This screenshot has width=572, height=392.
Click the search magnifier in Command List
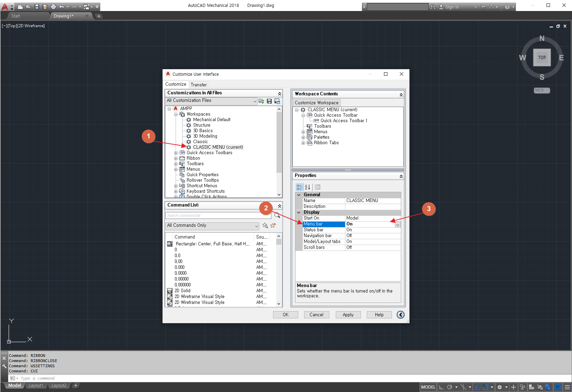pyautogui.click(x=277, y=215)
